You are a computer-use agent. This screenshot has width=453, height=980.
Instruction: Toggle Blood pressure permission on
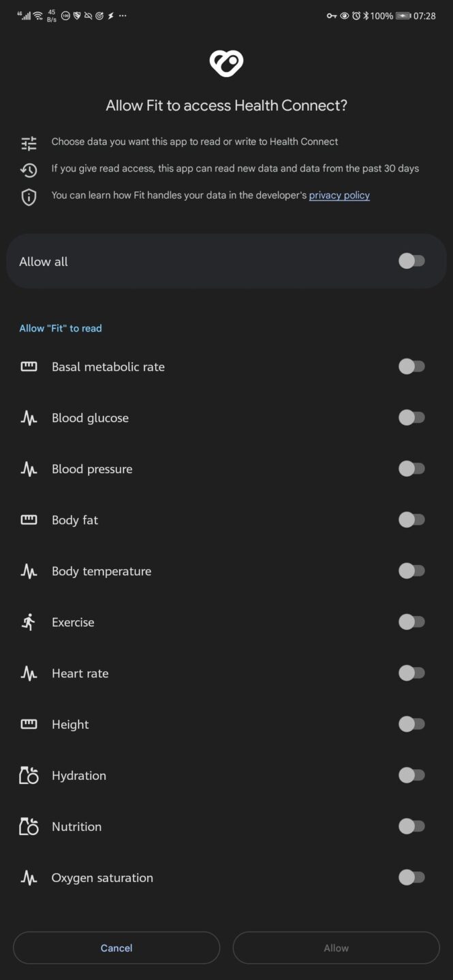[411, 468]
